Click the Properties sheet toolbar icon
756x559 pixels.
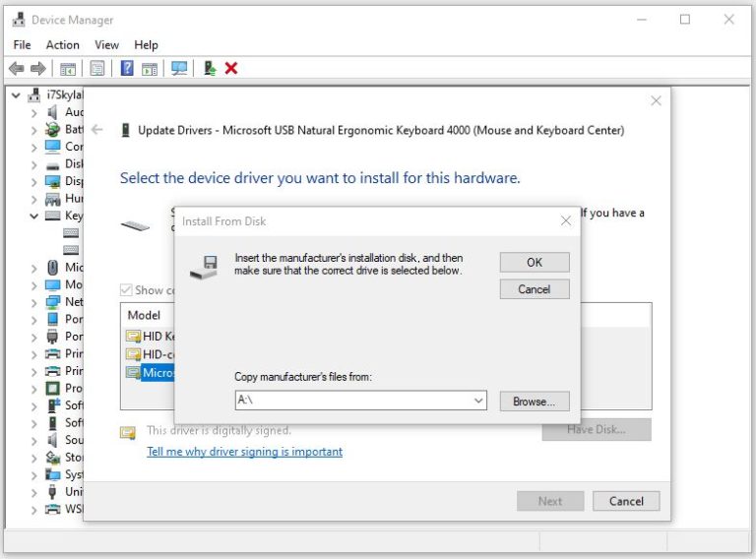[x=96, y=69]
